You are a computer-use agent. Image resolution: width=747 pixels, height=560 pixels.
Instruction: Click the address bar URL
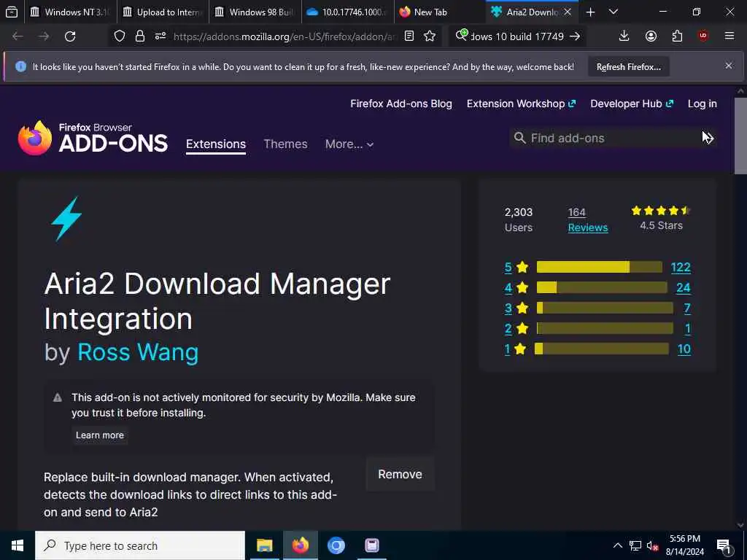coord(285,36)
